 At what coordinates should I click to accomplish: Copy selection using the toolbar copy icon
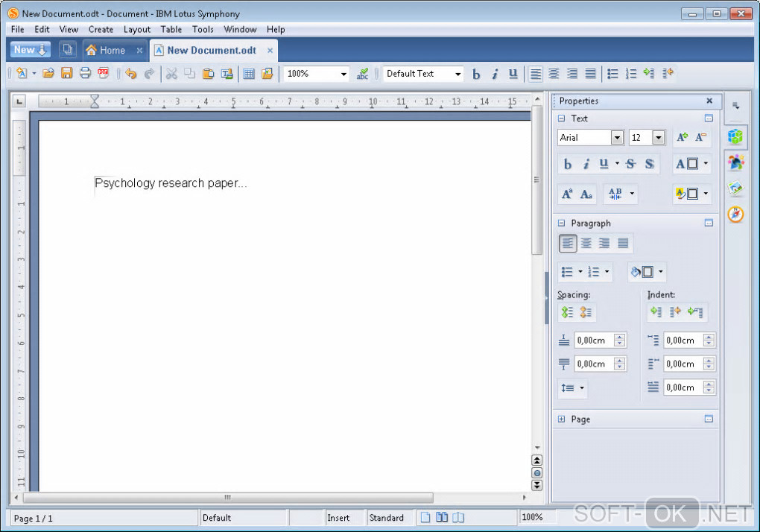pyautogui.click(x=189, y=74)
